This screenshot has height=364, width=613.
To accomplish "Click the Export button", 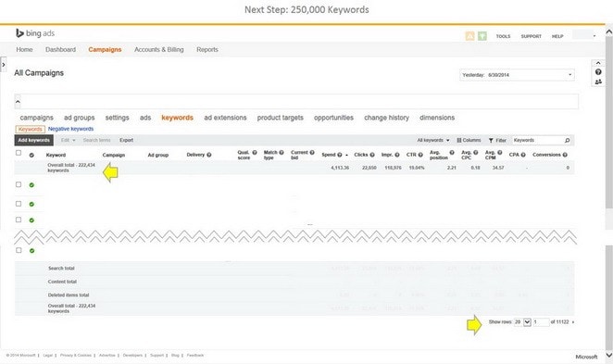I will coord(126,140).
